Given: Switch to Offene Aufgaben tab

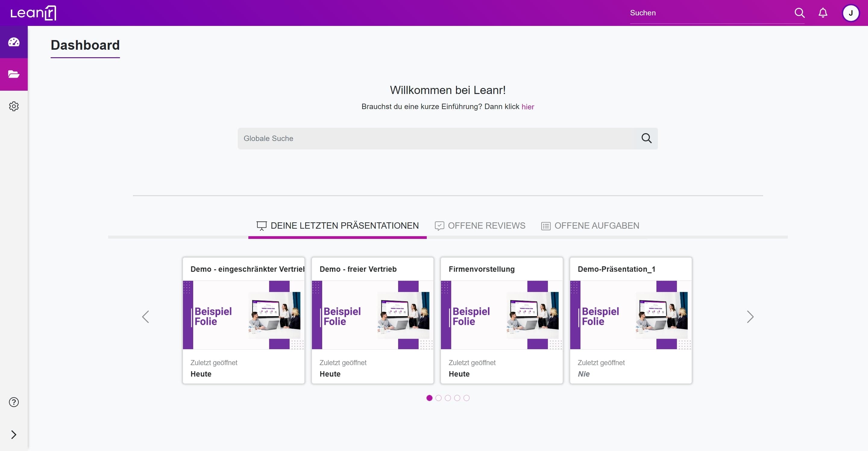Looking at the screenshot, I should pos(590,225).
